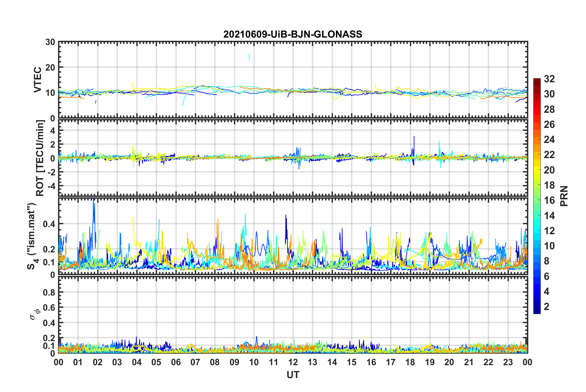This screenshot has height=392, width=586.
Task: Click the sigma-phi axis tick value 0.6
Action: [49, 308]
